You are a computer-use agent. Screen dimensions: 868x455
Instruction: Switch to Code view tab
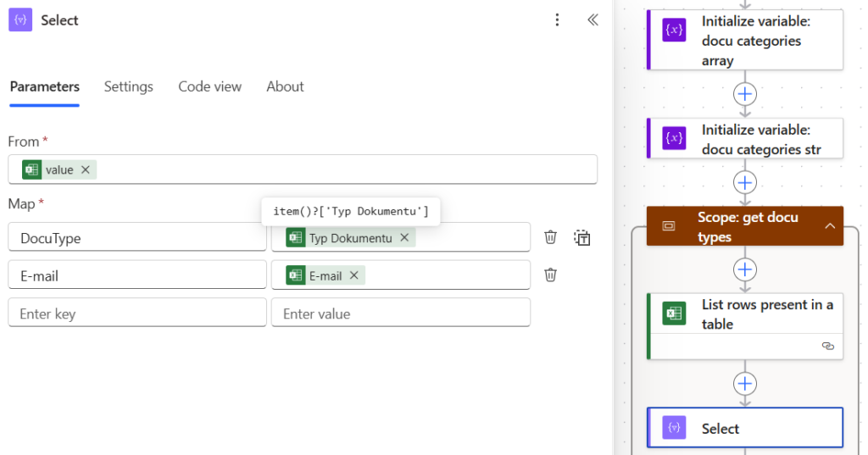[210, 87]
